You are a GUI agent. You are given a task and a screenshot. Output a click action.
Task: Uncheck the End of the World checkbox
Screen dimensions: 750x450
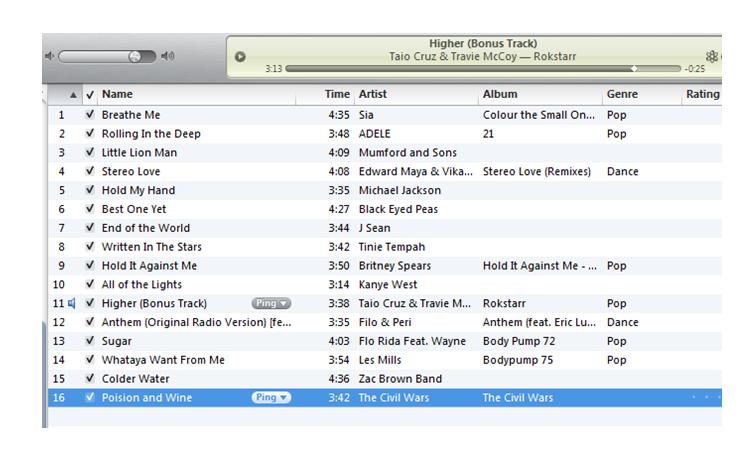click(90, 227)
